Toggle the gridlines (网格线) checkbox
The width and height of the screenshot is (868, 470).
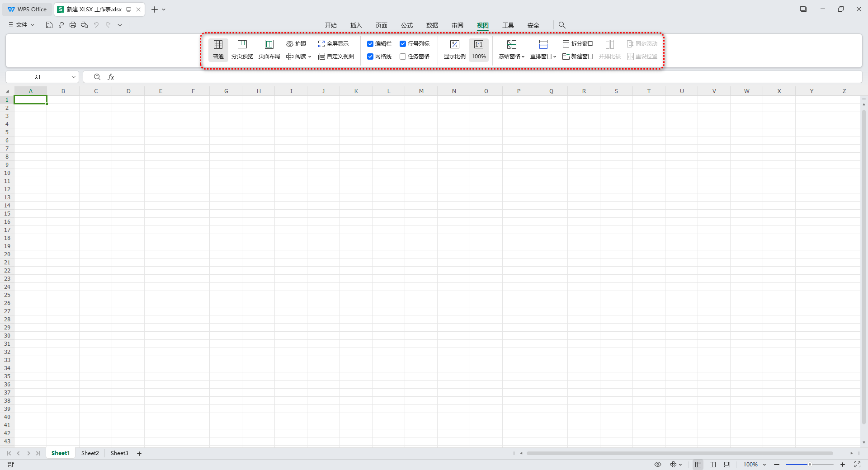point(370,56)
